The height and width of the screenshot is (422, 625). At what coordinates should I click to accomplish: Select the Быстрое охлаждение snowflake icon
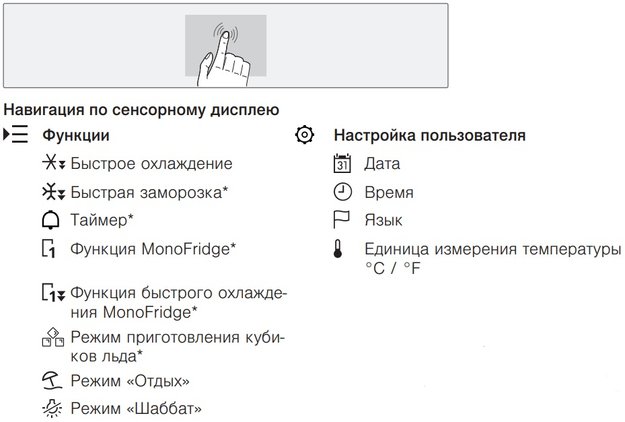[x=54, y=164]
